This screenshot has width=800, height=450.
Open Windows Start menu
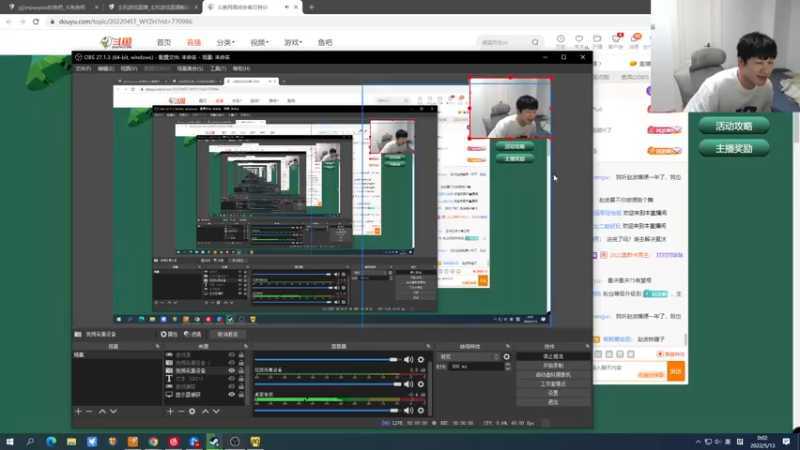pyautogui.click(x=10, y=441)
